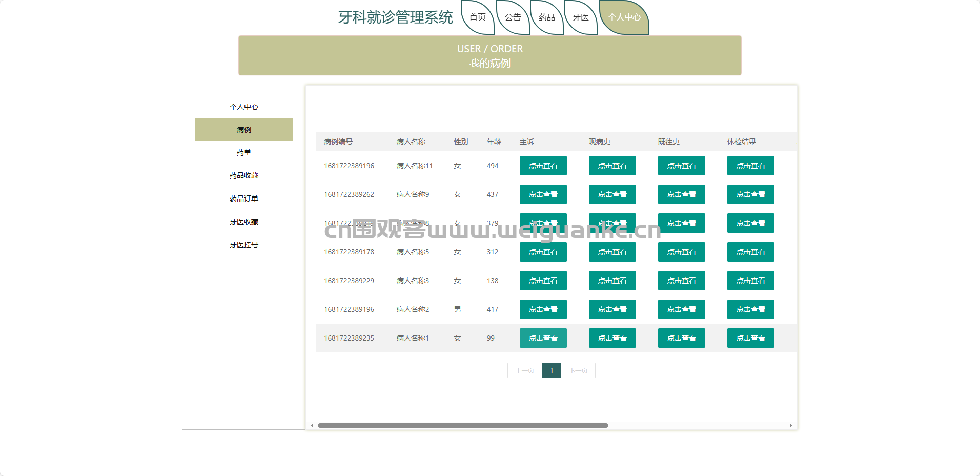This screenshot has height=476, width=980.
Task: Switch to the 公告 tab
Action: coord(513,17)
